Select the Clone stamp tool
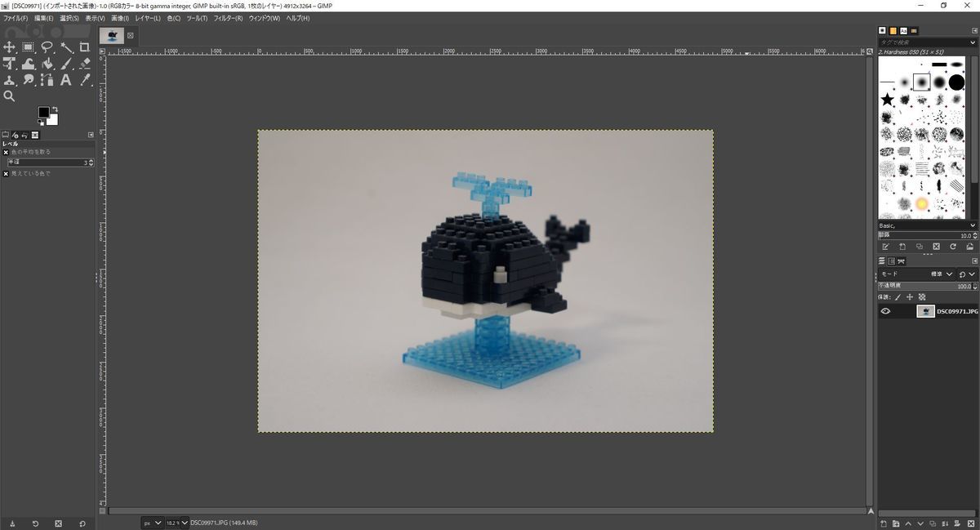Screen dimensions: 980x530 [10, 80]
